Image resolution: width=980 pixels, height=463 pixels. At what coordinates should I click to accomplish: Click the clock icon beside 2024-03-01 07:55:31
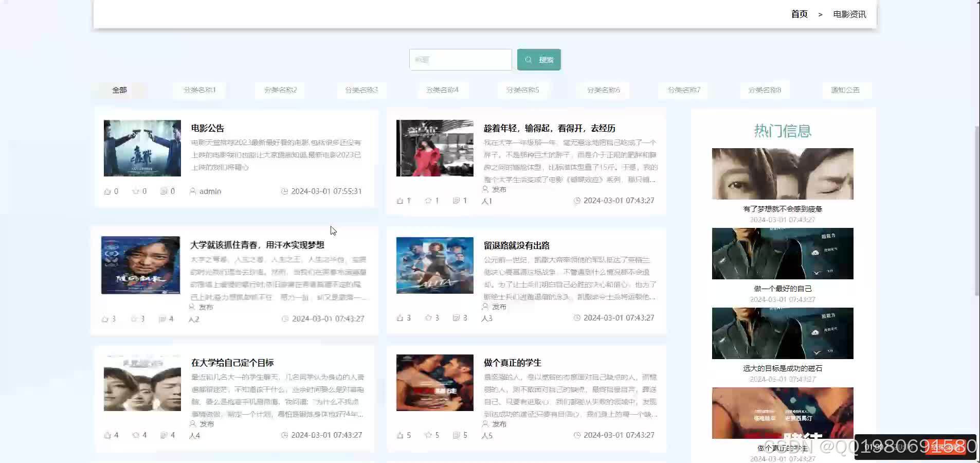[286, 191]
